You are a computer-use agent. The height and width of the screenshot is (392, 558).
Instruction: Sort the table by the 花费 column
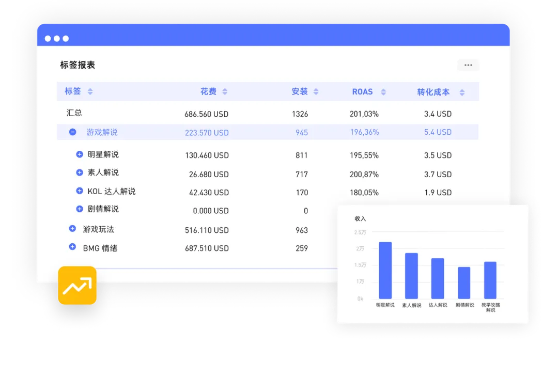tap(224, 91)
